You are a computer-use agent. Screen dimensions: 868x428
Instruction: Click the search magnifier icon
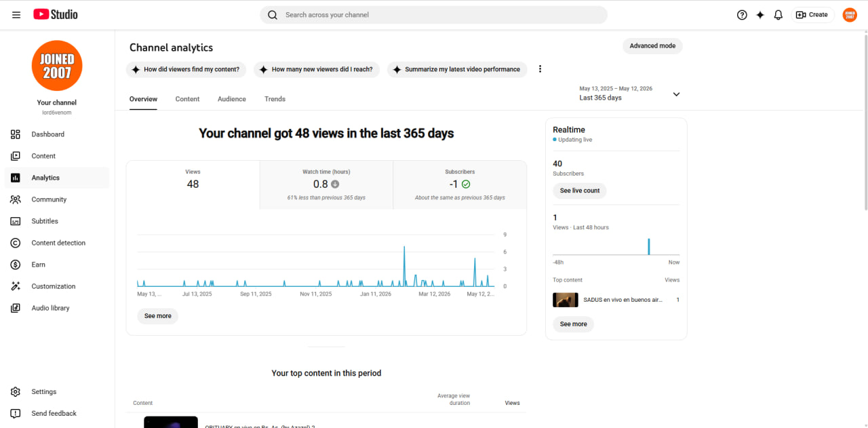pyautogui.click(x=273, y=15)
